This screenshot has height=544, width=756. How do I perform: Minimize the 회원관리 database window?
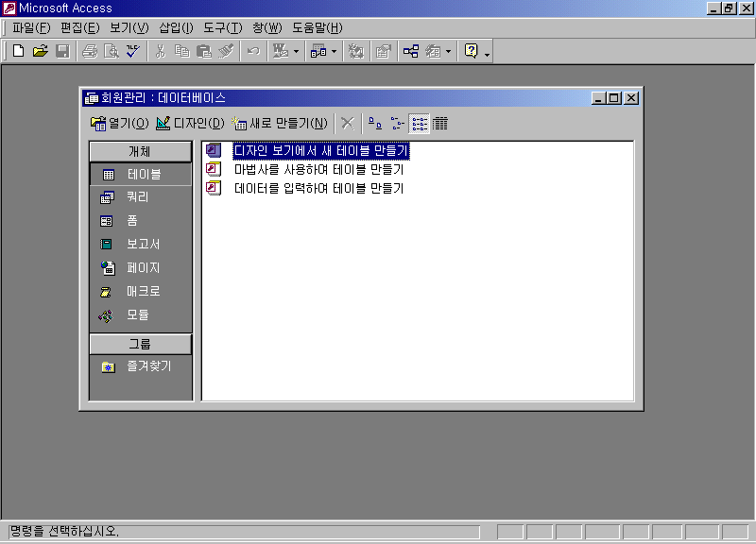[x=599, y=98]
